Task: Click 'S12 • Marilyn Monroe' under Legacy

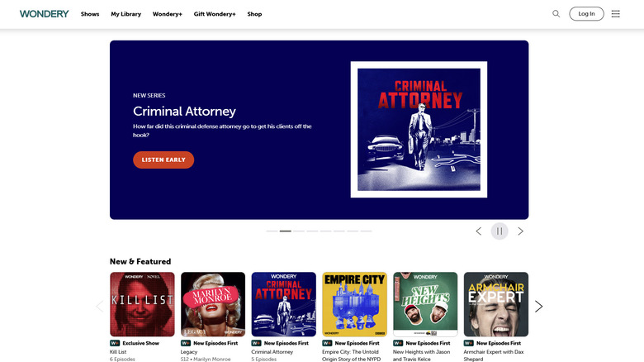Action: click(x=206, y=360)
